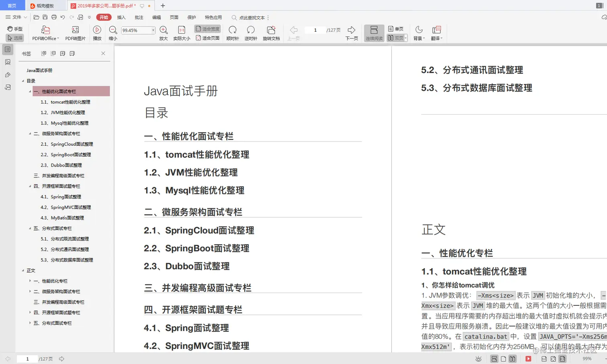This screenshot has width=607, height=364.
Task: Undo the last action
Action: [63, 17]
